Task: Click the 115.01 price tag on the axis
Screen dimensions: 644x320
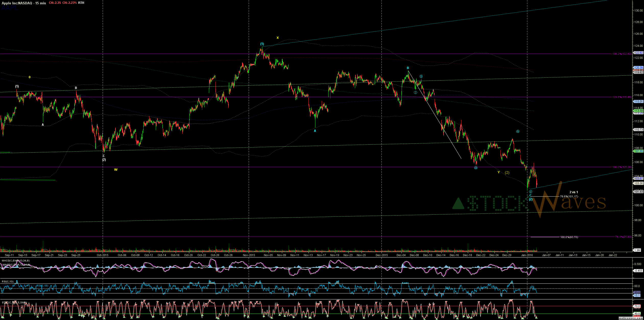Action: pos(638,101)
